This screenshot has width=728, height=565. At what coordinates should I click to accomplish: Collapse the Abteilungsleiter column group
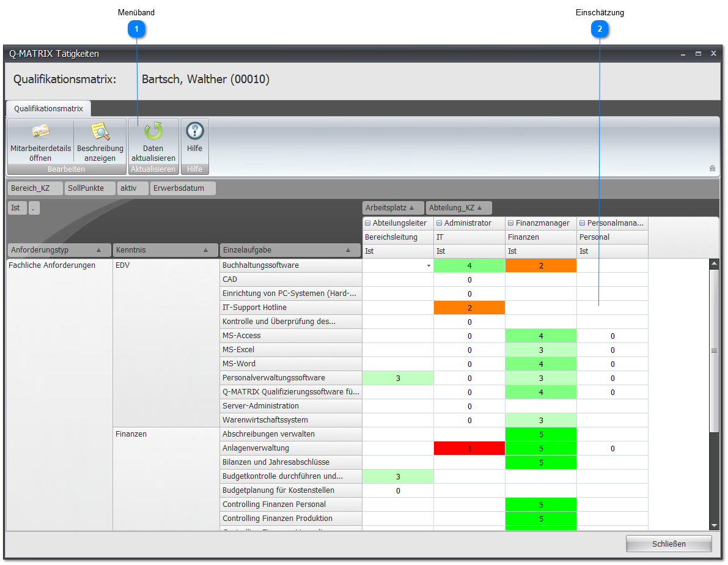point(368,223)
